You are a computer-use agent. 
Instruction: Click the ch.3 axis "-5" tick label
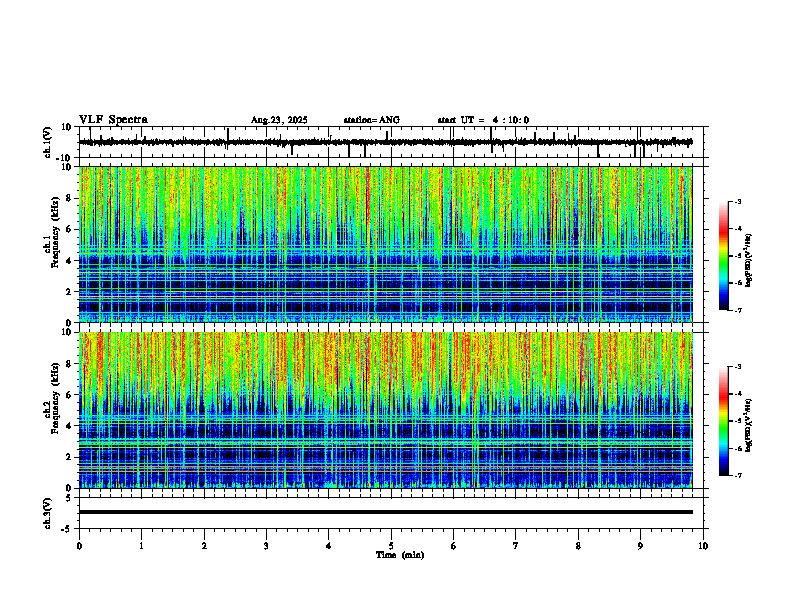pyautogui.click(x=66, y=529)
